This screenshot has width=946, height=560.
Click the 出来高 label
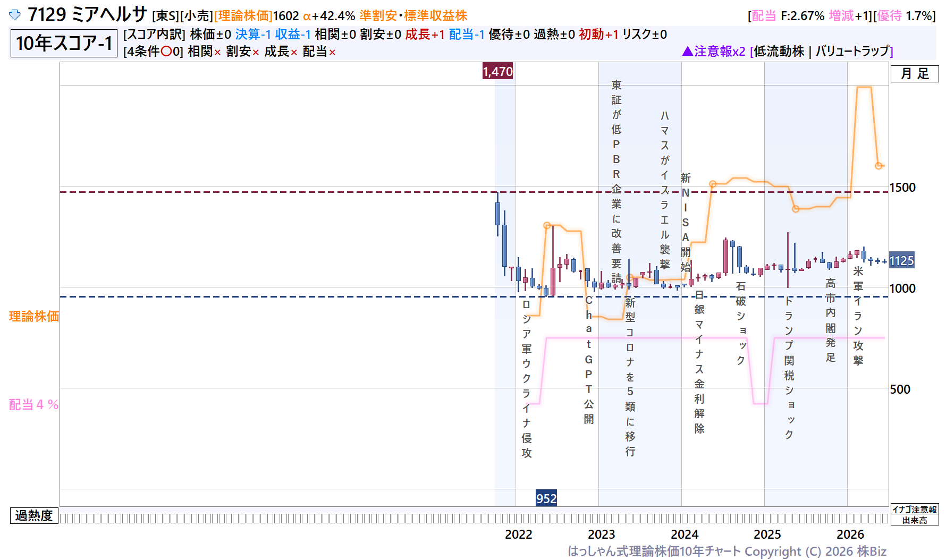pyautogui.click(x=915, y=520)
